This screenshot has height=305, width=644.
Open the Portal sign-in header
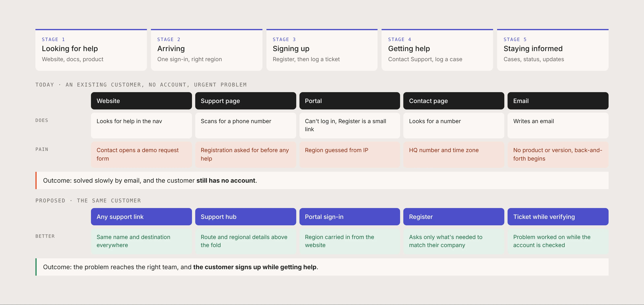pos(350,216)
